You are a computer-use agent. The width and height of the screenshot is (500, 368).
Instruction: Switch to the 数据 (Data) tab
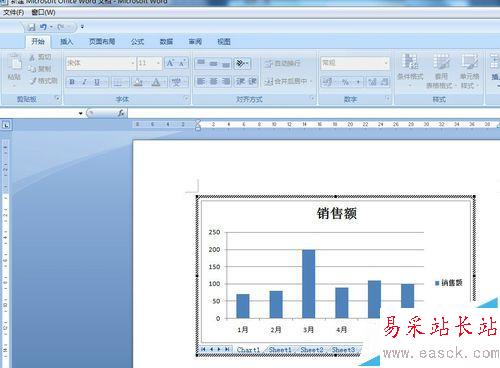point(166,42)
